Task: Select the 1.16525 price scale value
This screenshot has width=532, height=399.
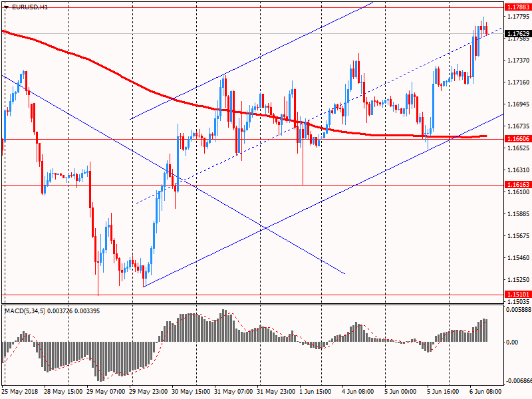Action: (518, 148)
